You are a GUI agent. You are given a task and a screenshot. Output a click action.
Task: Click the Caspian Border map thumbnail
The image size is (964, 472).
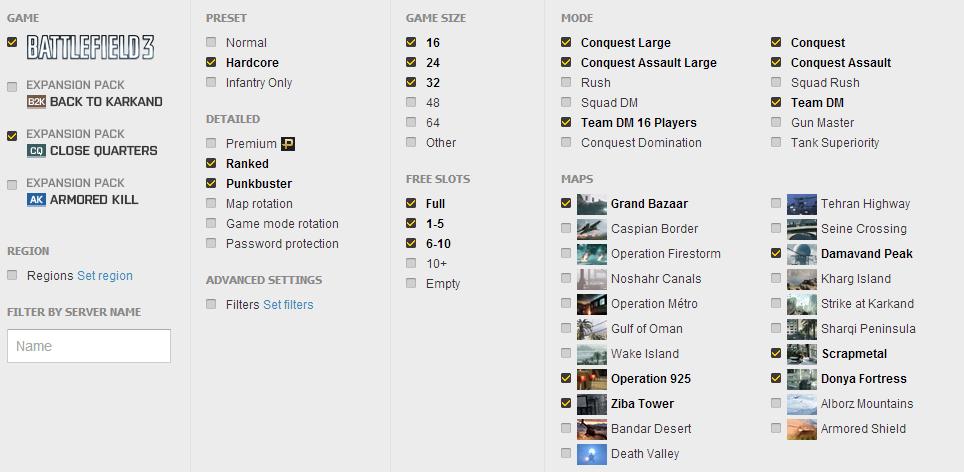pos(592,229)
